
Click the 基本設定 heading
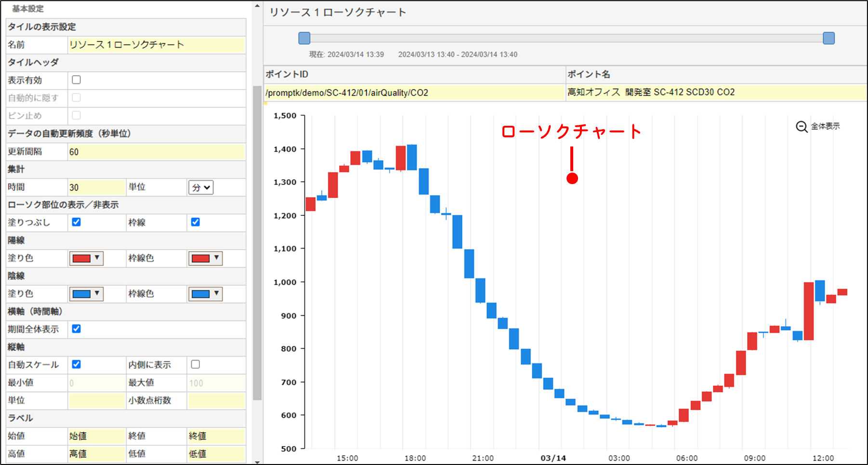pos(28,9)
